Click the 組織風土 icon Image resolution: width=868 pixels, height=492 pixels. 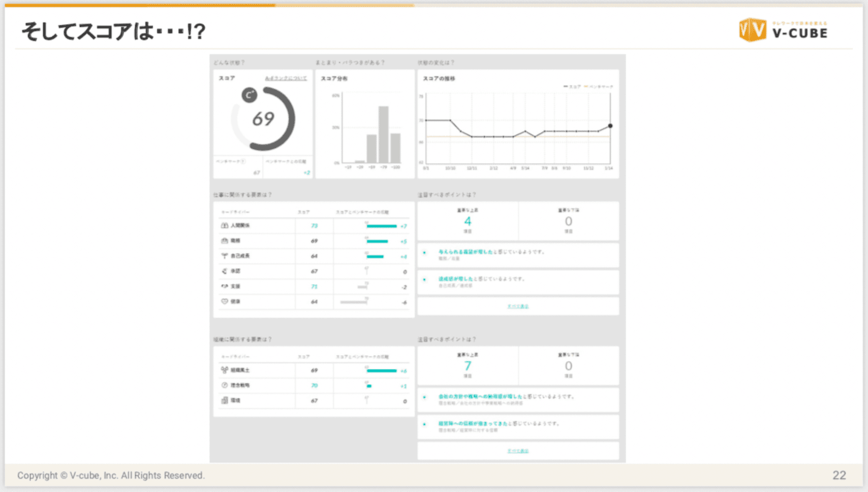[x=224, y=370]
